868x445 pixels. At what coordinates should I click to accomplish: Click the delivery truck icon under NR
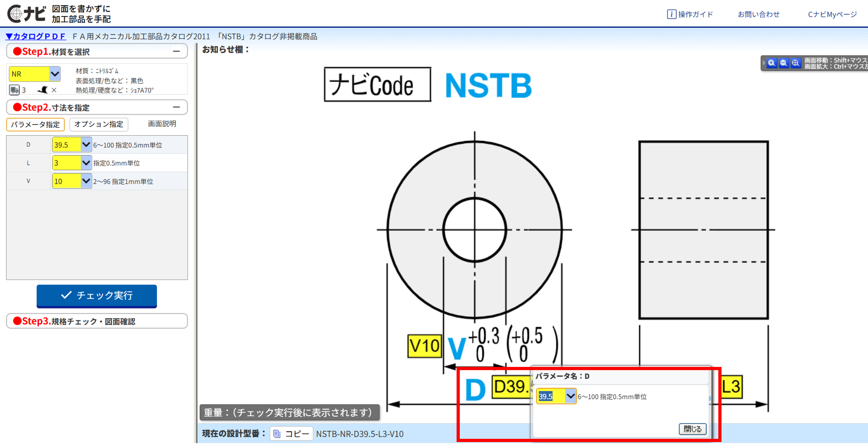click(x=14, y=90)
